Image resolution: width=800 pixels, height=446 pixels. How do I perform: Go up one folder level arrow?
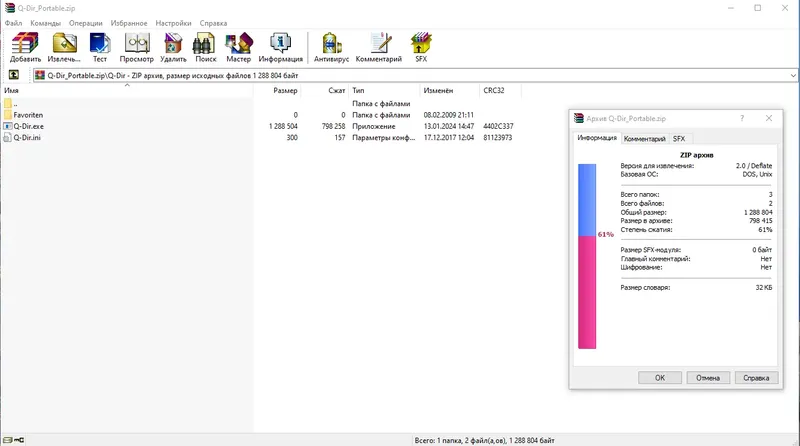14,75
